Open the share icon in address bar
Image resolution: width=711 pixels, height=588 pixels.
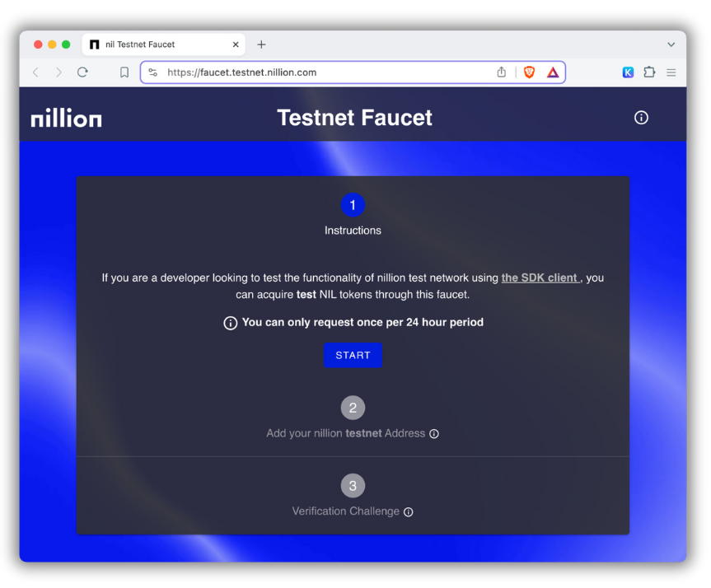click(x=502, y=72)
